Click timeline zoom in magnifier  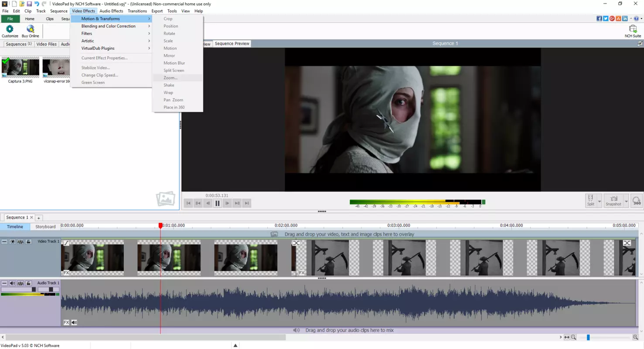tap(635, 337)
